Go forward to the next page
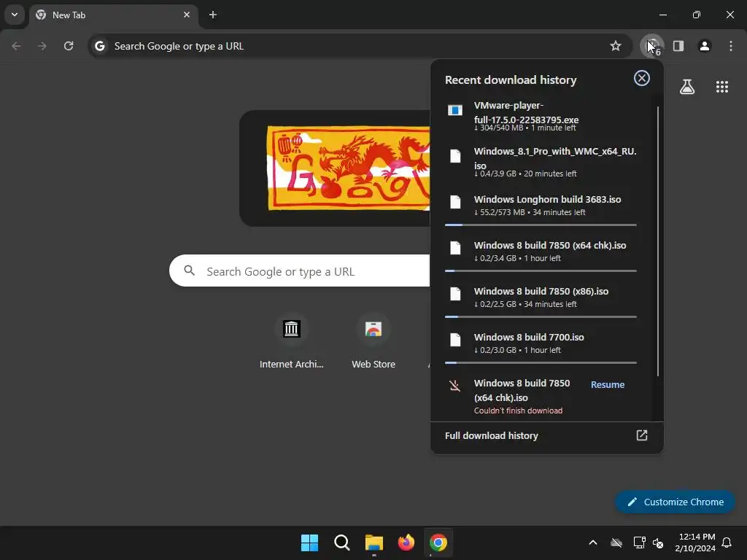747x560 pixels. 42,46
